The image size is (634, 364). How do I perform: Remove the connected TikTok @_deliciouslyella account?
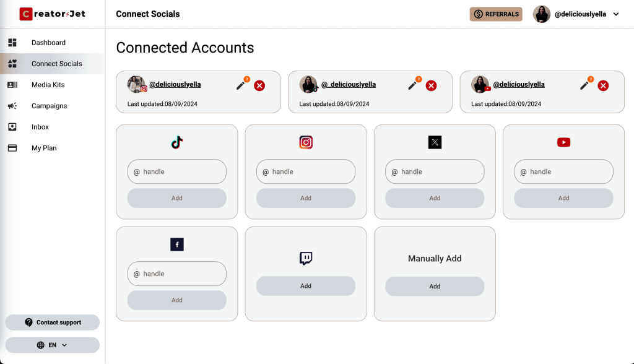tap(432, 85)
